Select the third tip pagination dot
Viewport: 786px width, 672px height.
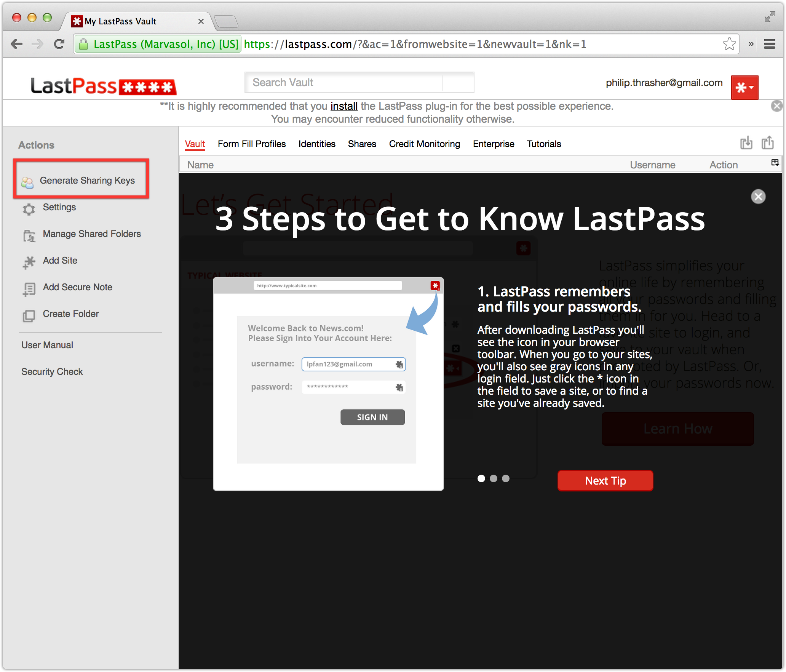click(506, 478)
